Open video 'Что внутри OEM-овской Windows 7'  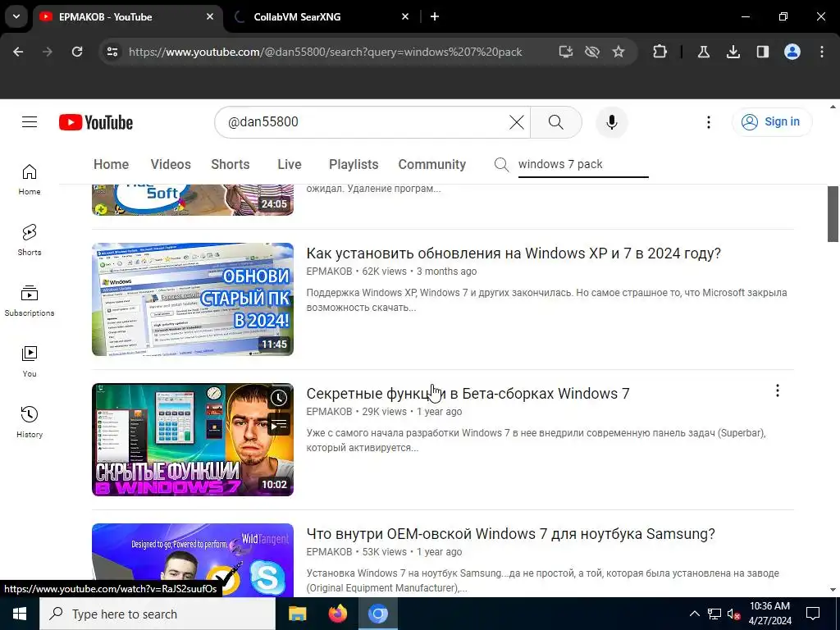510,533
